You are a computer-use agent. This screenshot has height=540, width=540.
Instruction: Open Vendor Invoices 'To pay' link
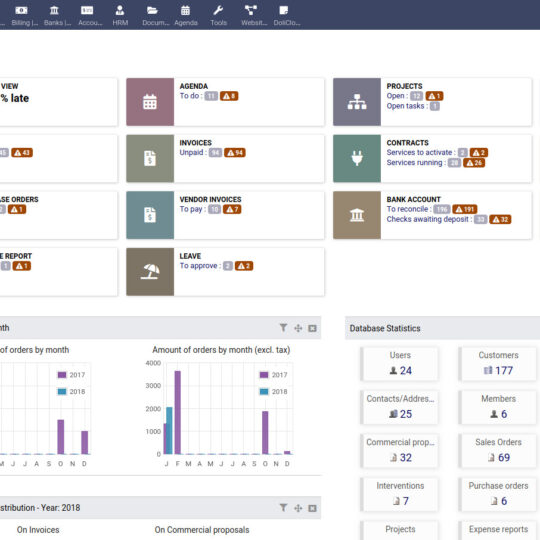[x=193, y=209]
